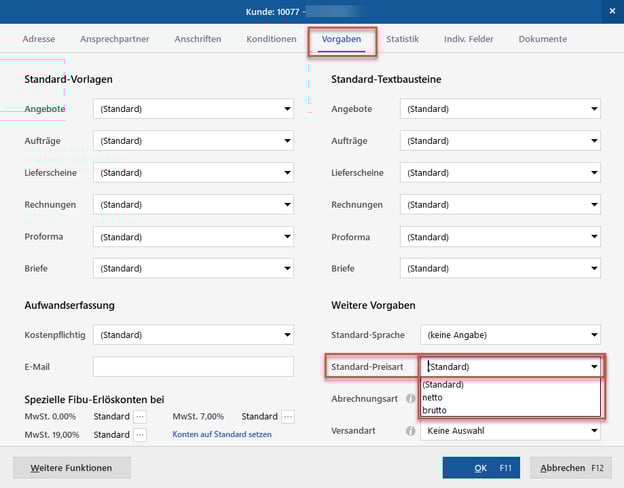This screenshot has width=624, height=488.
Task: Switch to Indiv. Felder tab
Action: pyautogui.click(x=469, y=39)
